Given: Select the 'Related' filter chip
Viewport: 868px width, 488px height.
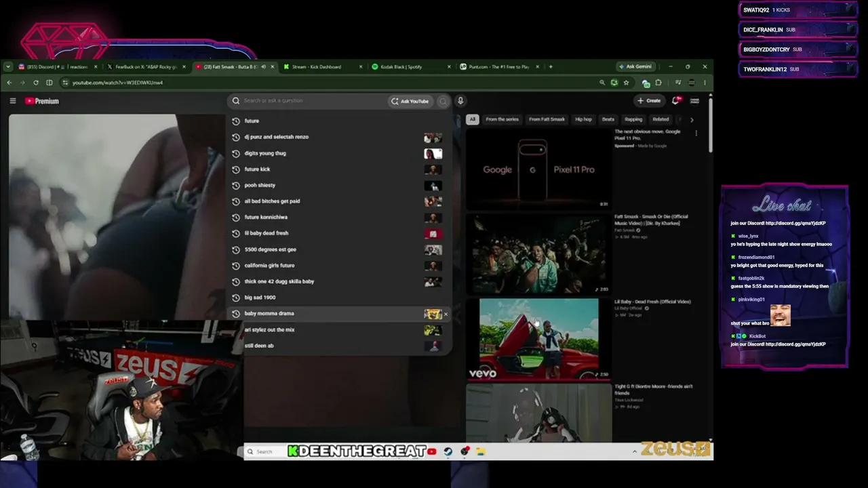Looking at the screenshot, I should click(660, 119).
